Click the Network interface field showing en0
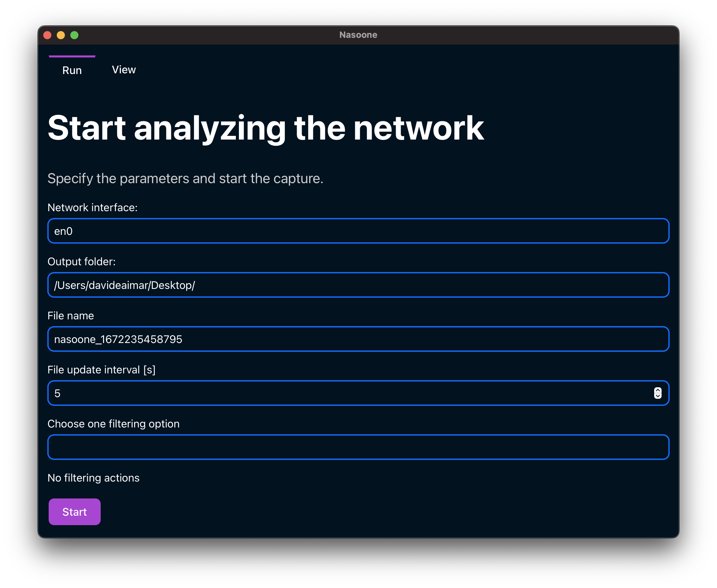 [x=358, y=231]
